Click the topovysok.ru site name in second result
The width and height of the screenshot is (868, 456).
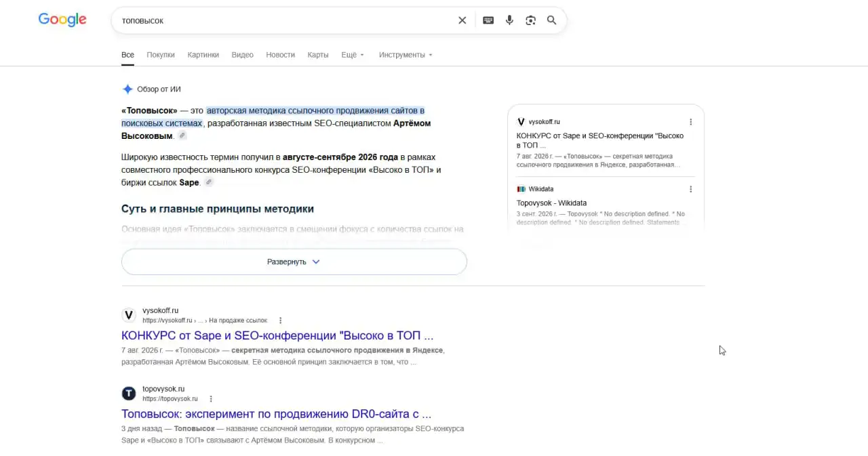tap(163, 389)
